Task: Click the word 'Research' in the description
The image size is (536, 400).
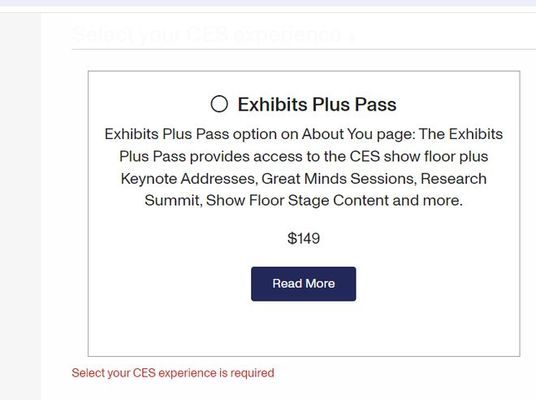Action: (x=454, y=178)
